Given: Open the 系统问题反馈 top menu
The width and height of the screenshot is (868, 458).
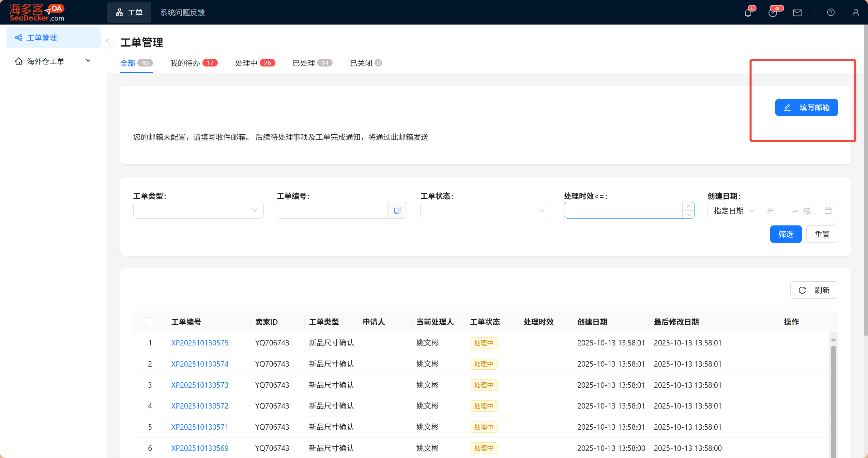Looking at the screenshot, I should pyautogui.click(x=182, y=13).
